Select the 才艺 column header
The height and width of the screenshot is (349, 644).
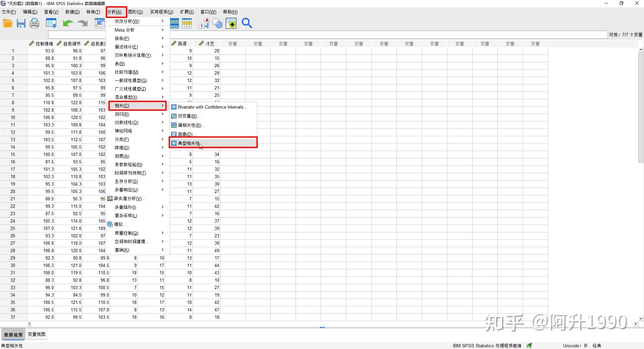click(x=206, y=44)
